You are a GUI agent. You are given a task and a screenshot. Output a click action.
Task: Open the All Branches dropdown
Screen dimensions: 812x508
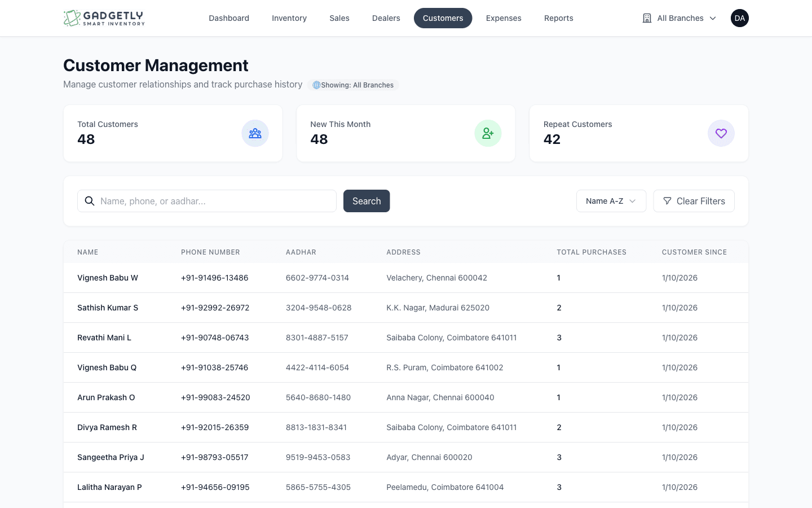(x=679, y=18)
